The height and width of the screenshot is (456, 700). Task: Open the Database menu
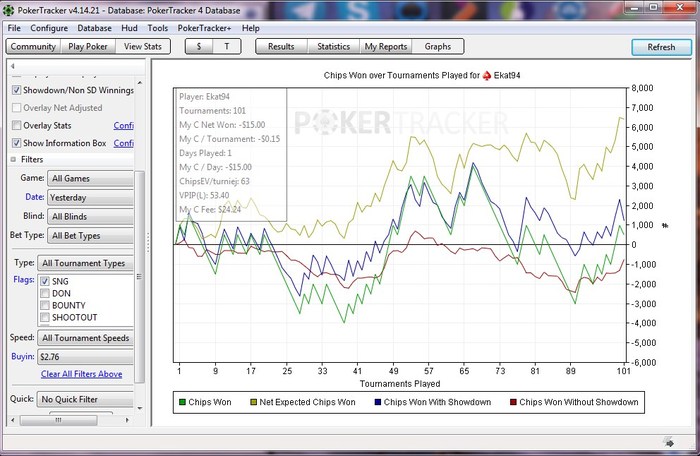(94, 28)
